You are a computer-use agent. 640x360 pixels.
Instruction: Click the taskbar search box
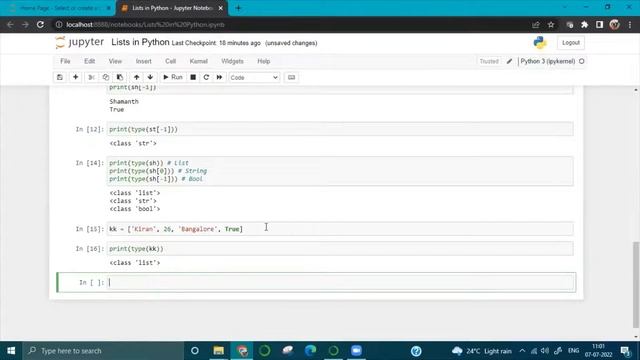(x=103, y=351)
